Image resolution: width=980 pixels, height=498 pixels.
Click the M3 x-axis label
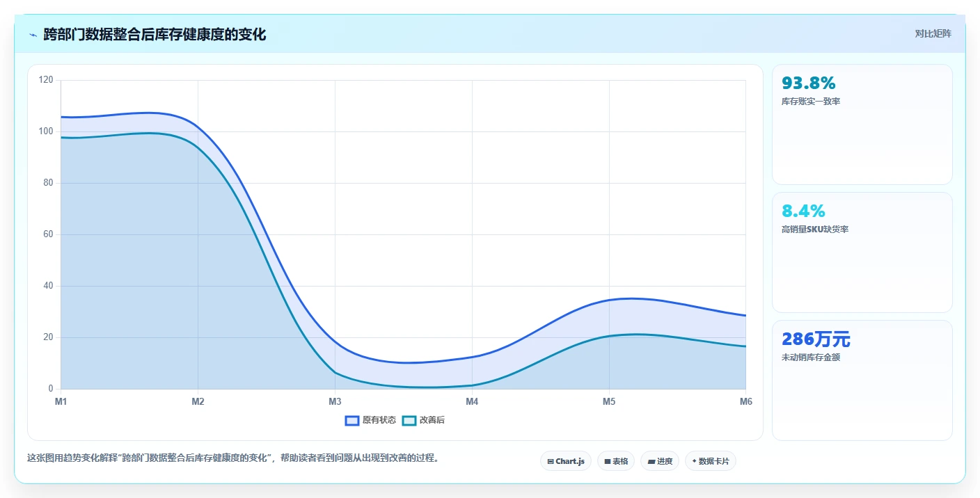tap(335, 402)
